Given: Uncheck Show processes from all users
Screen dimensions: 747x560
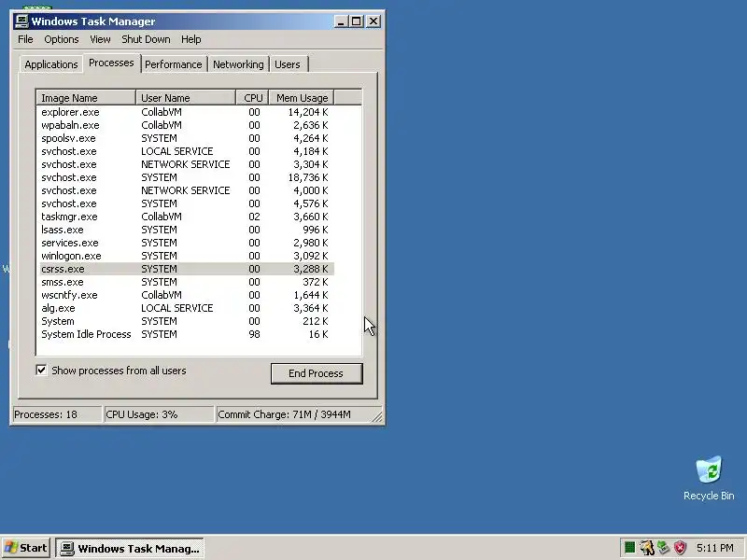Looking at the screenshot, I should [x=41, y=370].
